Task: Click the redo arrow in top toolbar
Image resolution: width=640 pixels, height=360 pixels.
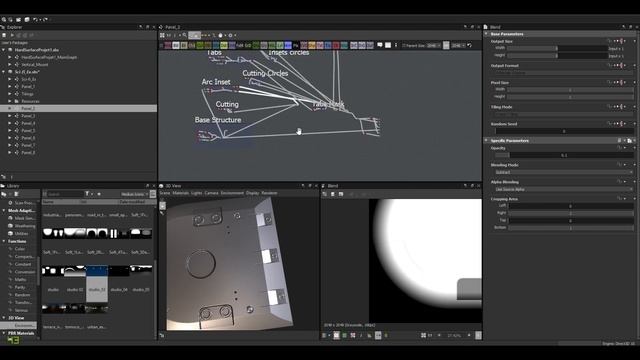Action: click(45, 19)
